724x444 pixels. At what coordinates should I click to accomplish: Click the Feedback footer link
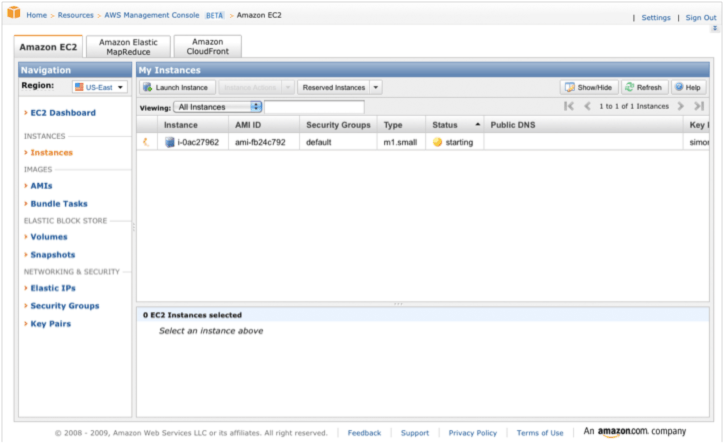(364, 433)
